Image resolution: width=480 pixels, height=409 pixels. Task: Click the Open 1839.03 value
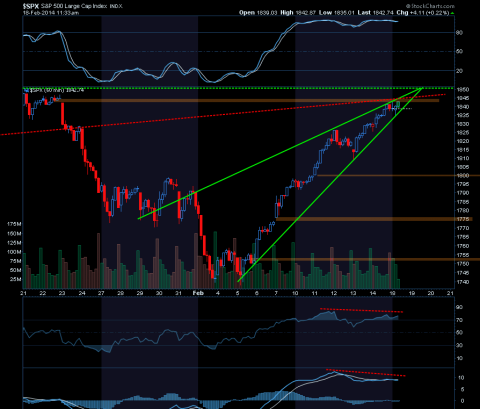point(258,13)
